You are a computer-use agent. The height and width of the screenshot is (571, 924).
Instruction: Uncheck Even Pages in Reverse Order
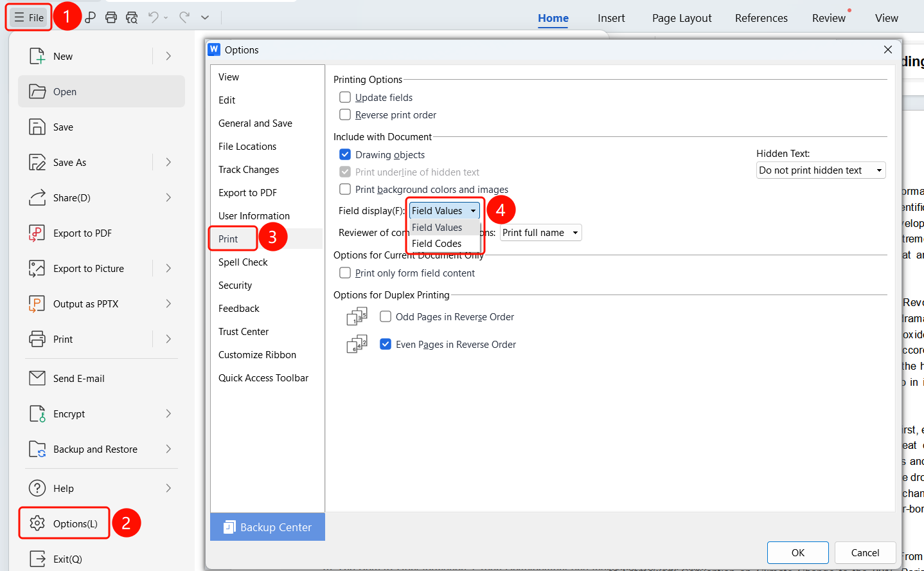pyautogui.click(x=386, y=344)
